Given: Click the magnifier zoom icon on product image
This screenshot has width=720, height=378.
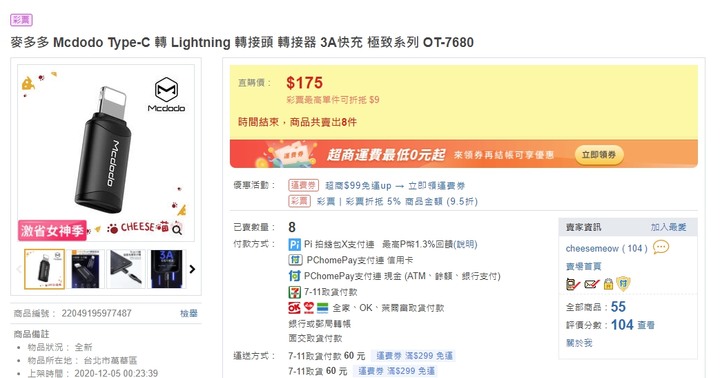Looking at the screenshot, I should tap(177, 230).
